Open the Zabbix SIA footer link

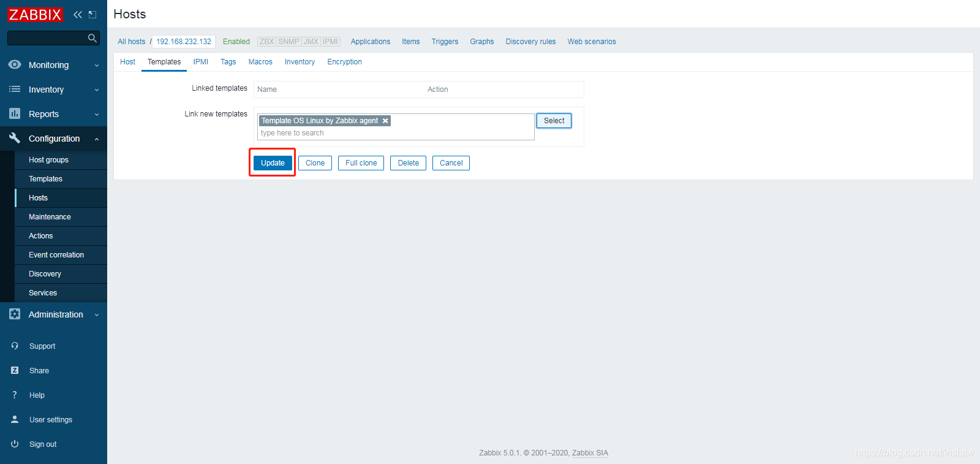[590, 453]
